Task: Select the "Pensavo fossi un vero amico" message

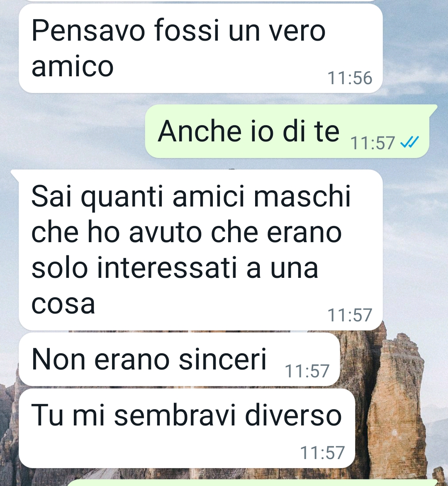Action: pos(201,49)
